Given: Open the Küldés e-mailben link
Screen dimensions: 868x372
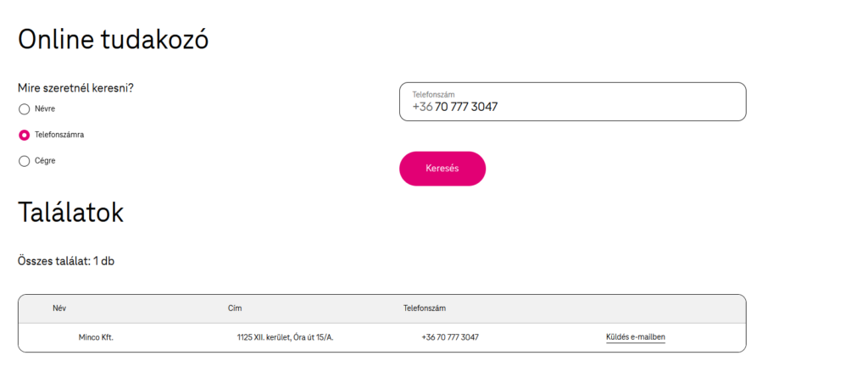Looking at the screenshot, I should pyautogui.click(x=636, y=337).
